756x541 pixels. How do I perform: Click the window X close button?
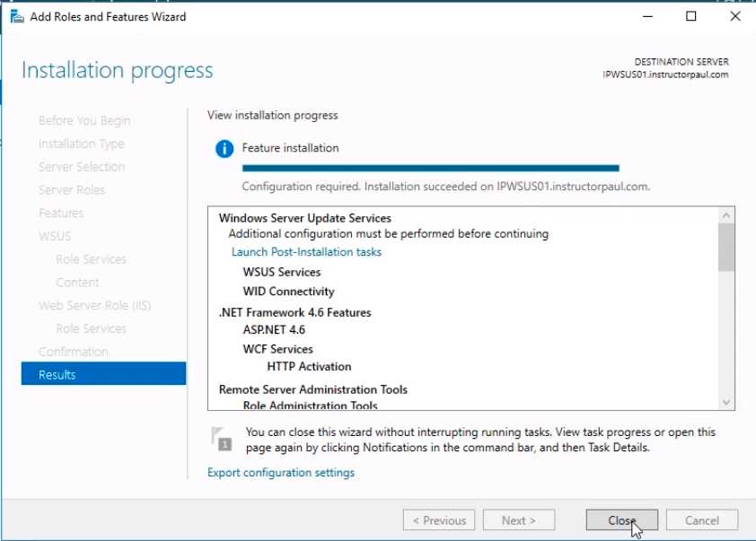tap(734, 16)
